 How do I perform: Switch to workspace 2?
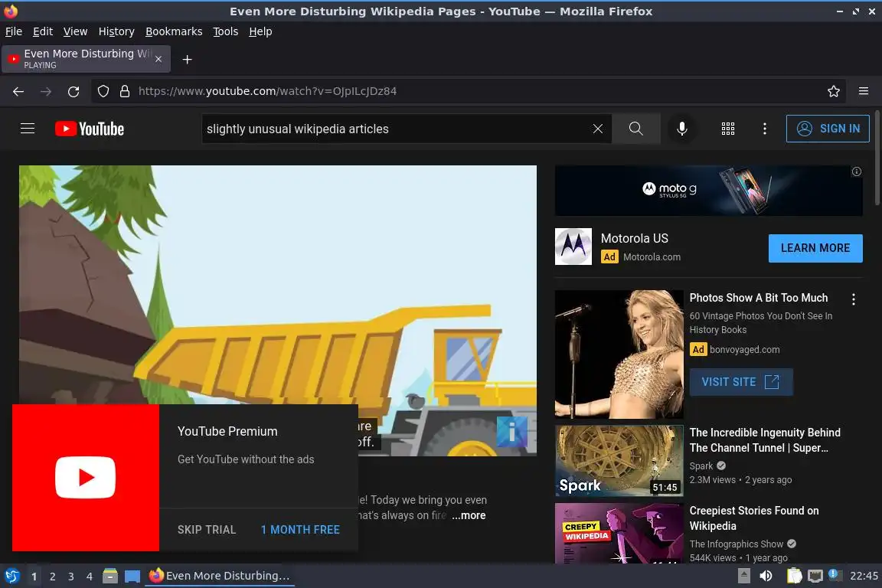52,577
